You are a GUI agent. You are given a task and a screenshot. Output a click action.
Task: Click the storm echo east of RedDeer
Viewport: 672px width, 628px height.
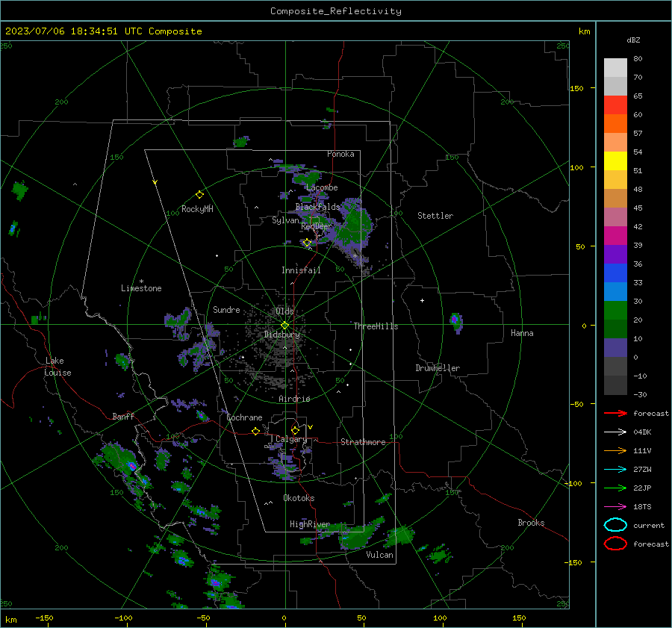pyautogui.click(x=352, y=227)
